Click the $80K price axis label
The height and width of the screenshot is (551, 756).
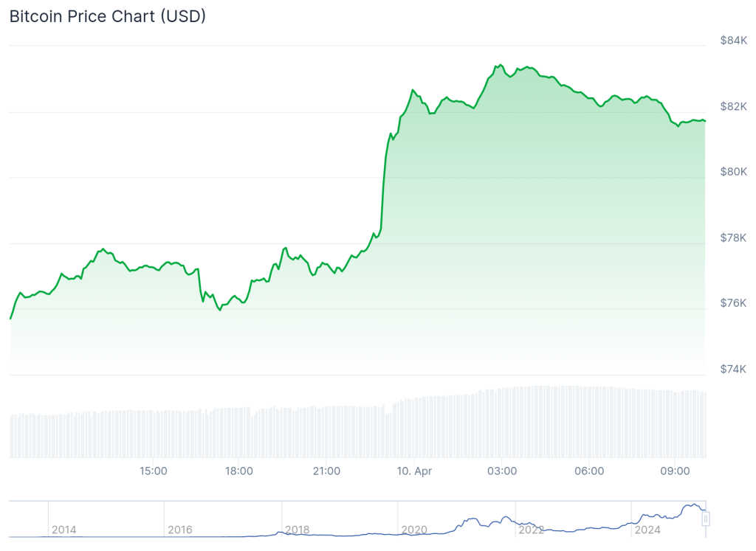(733, 172)
